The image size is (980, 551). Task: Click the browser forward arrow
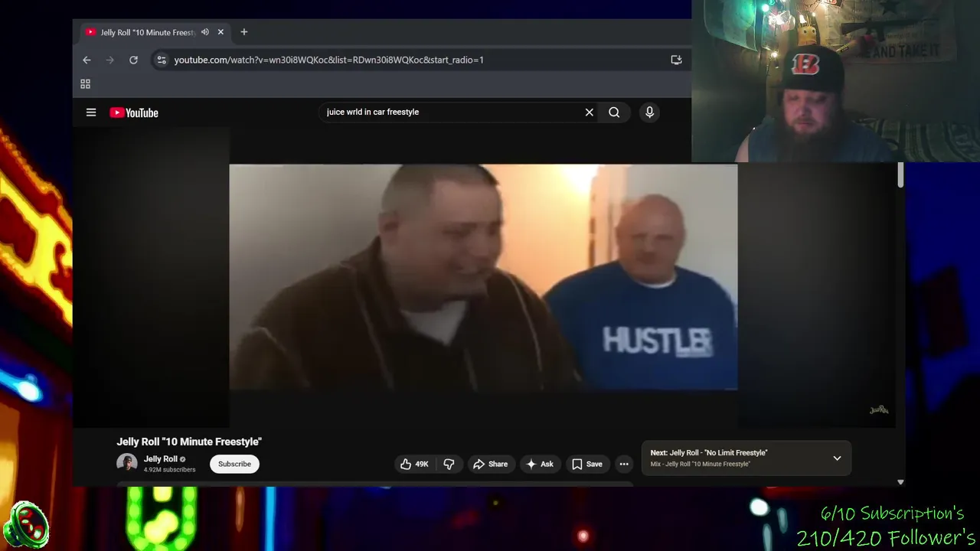109,60
